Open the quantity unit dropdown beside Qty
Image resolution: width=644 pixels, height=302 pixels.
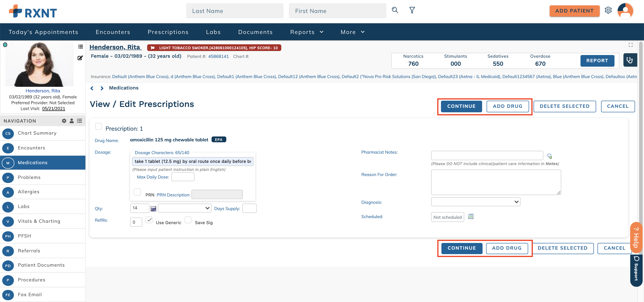[x=184, y=208]
